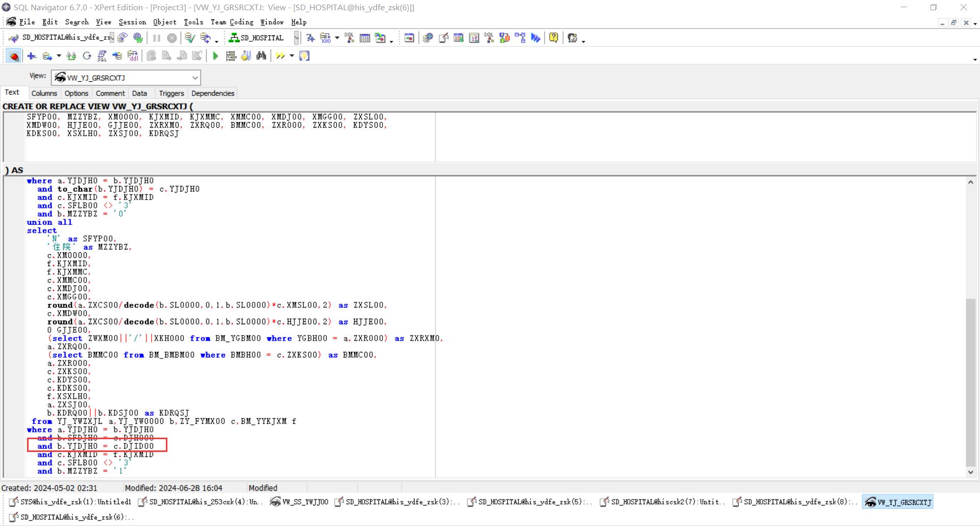Open the Team Coding menu
Viewport: 980px width, 526px height.
coord(232,22)
